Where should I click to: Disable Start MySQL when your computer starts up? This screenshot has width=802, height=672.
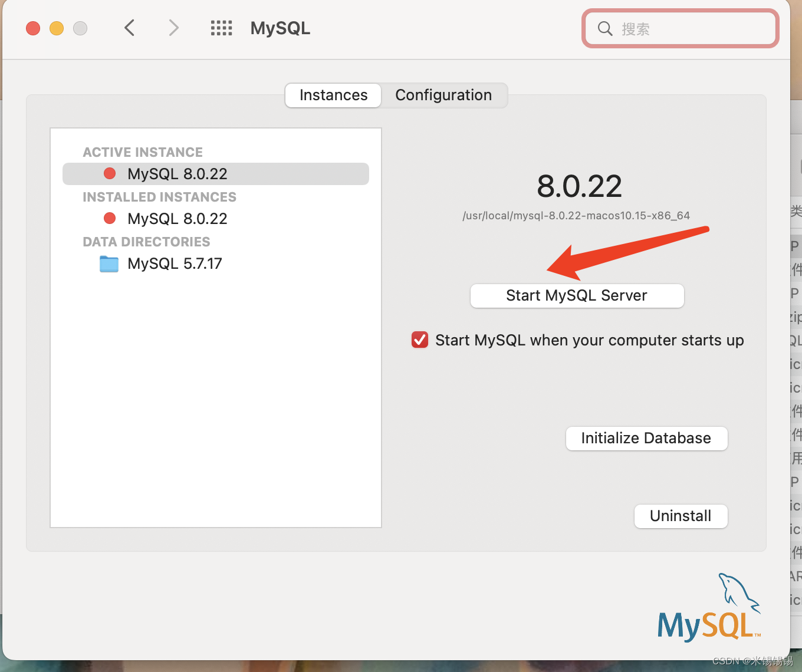[x=419, y=340]
